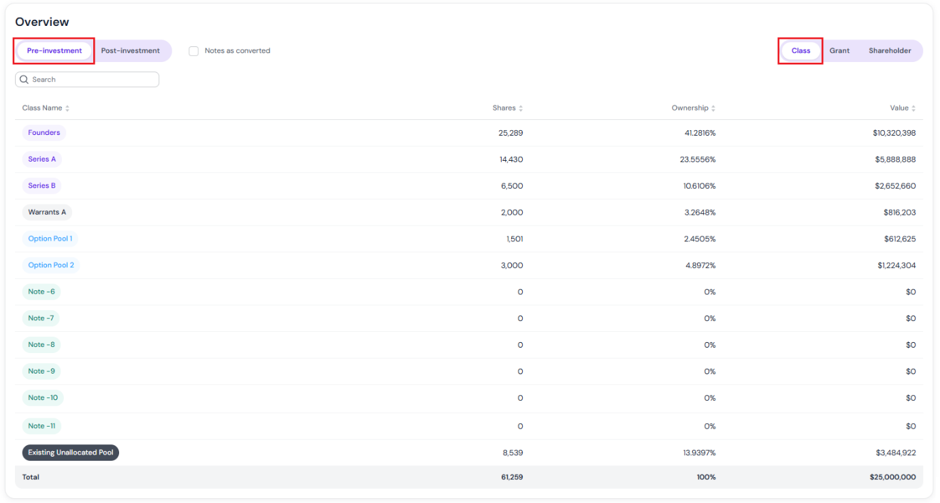This screenshot has width=940, height=503.
Task: Select the total value $25,000,000
Action: [893, 477]
